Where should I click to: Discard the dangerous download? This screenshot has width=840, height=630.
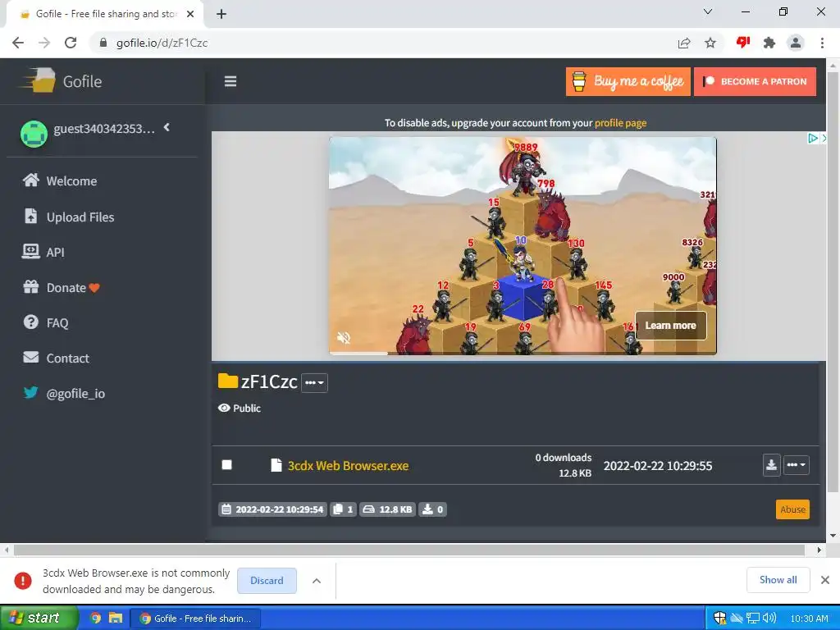click(267, 581)
